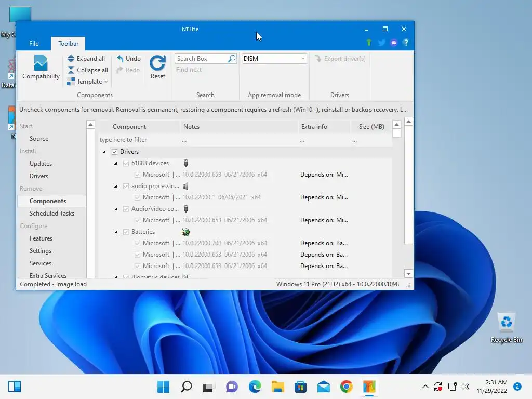This screenshot has width=532, height=399.
Task: Open Mail app from the taskbar
Action: (323, 387)
